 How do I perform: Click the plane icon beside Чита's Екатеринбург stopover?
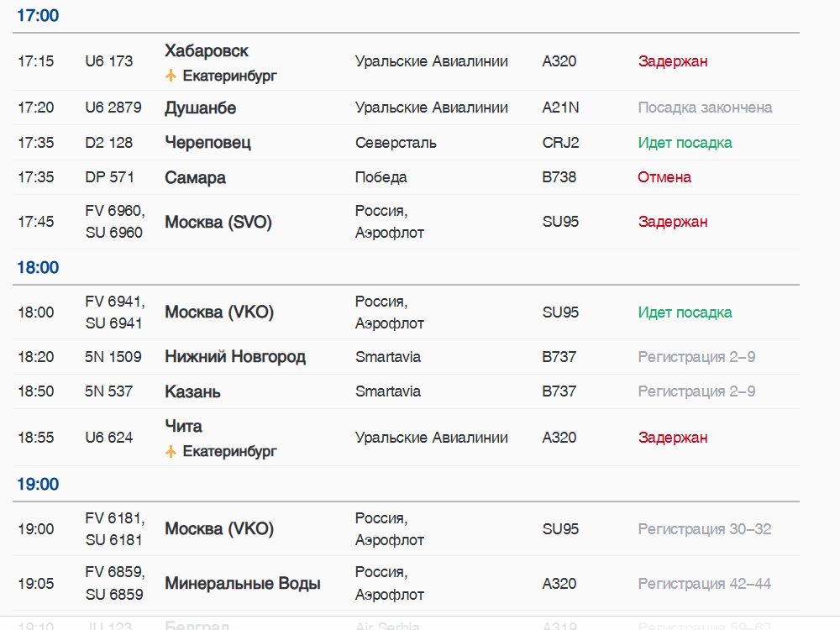(x=171, y=452)
